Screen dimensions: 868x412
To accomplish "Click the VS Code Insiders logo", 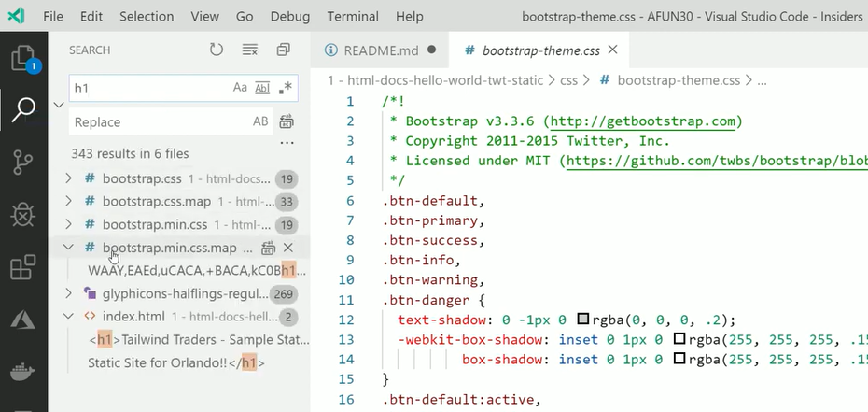I will (16, 16).
